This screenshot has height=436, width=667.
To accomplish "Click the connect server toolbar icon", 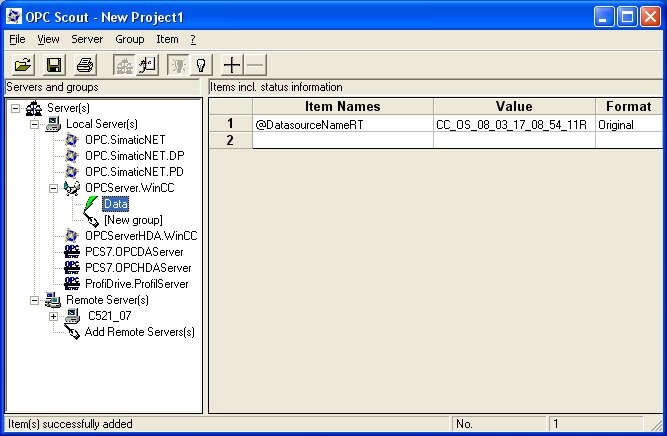I will point(124,65).
